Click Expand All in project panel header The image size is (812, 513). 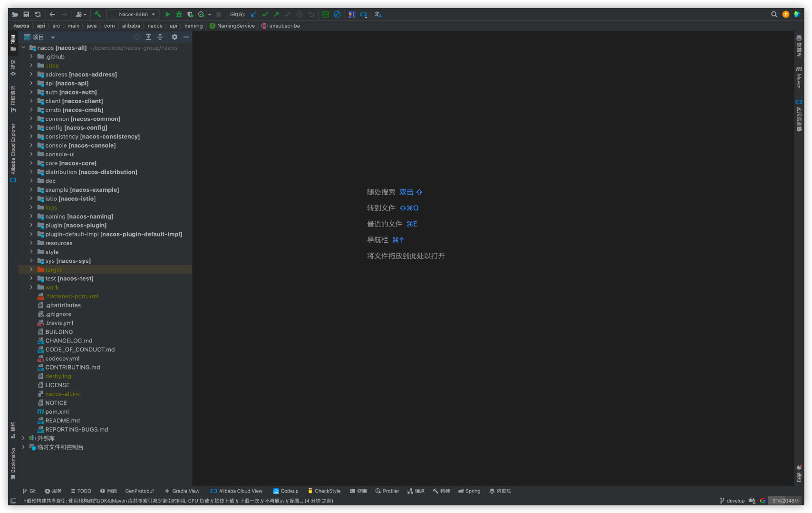148,37
